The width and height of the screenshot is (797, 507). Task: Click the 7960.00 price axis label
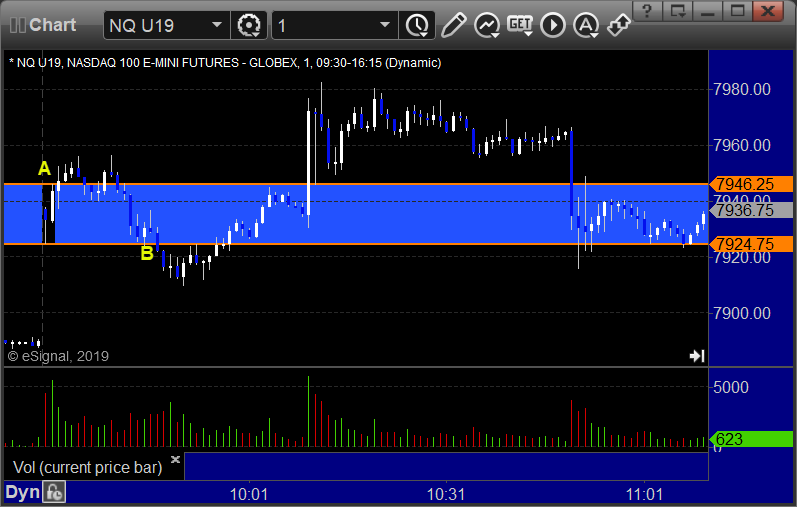742,145
